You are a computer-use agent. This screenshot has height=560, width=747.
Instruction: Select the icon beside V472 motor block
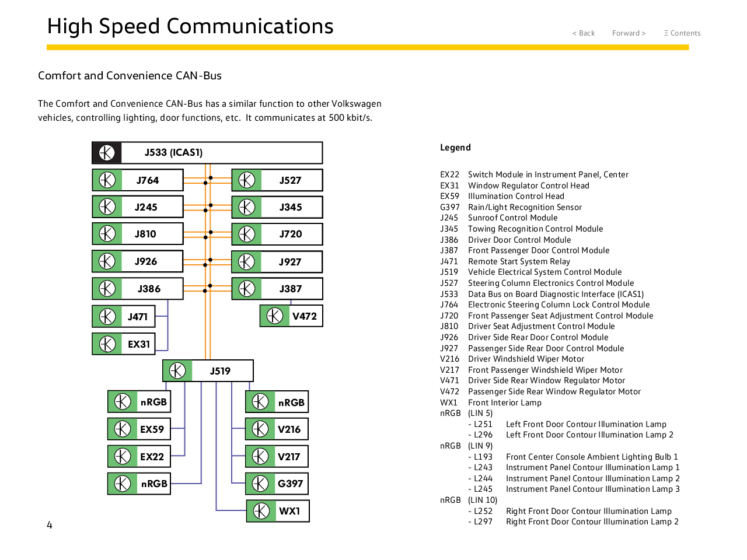pos(275,316)
